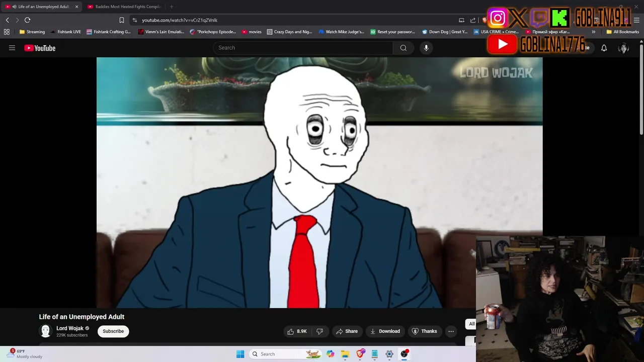Open the USA CRIME bookmark
The width and height of the screenshot is (644, 362).
[x=496, y=32]
